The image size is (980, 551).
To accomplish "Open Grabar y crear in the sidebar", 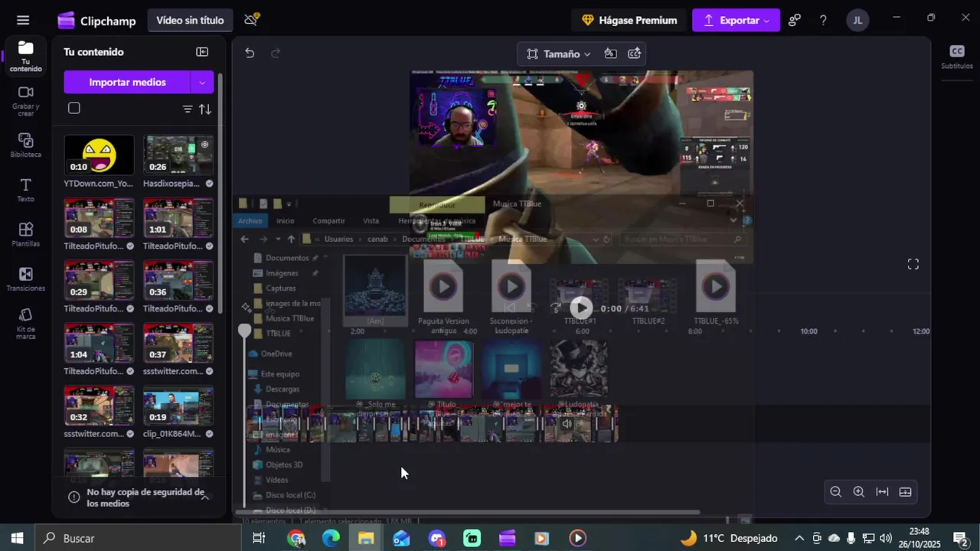I will (x=26, y=100).
